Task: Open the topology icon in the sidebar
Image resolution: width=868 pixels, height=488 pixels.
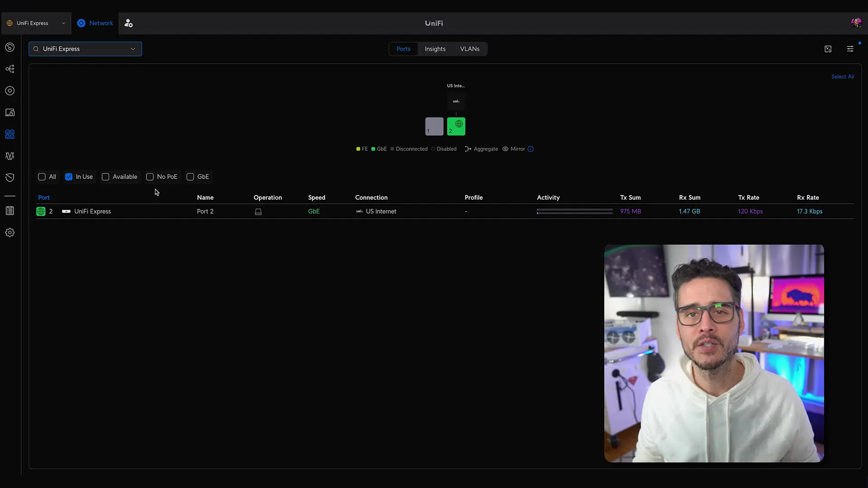Action: coord(10,69)
